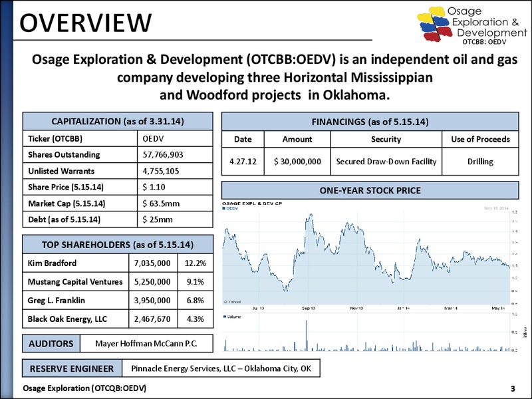Click the 2,467,670 share count cell
This screenshot has height=399, width=532.
153,319
